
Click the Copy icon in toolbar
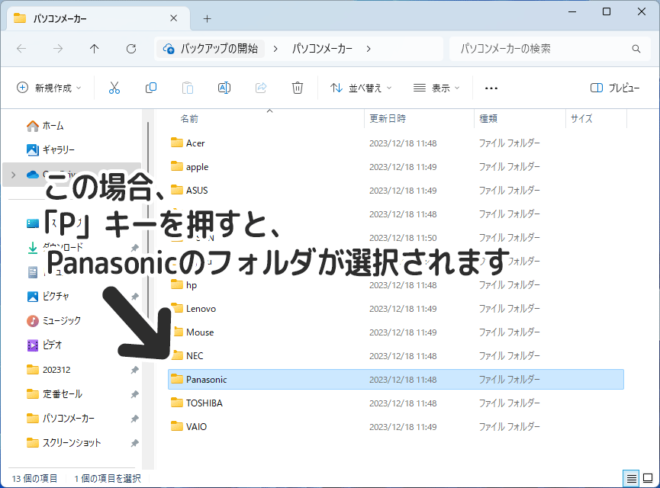(x=151, y=88)
